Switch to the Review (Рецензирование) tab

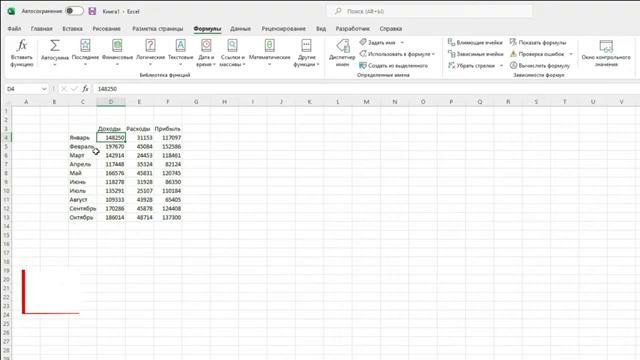point(284,29)
